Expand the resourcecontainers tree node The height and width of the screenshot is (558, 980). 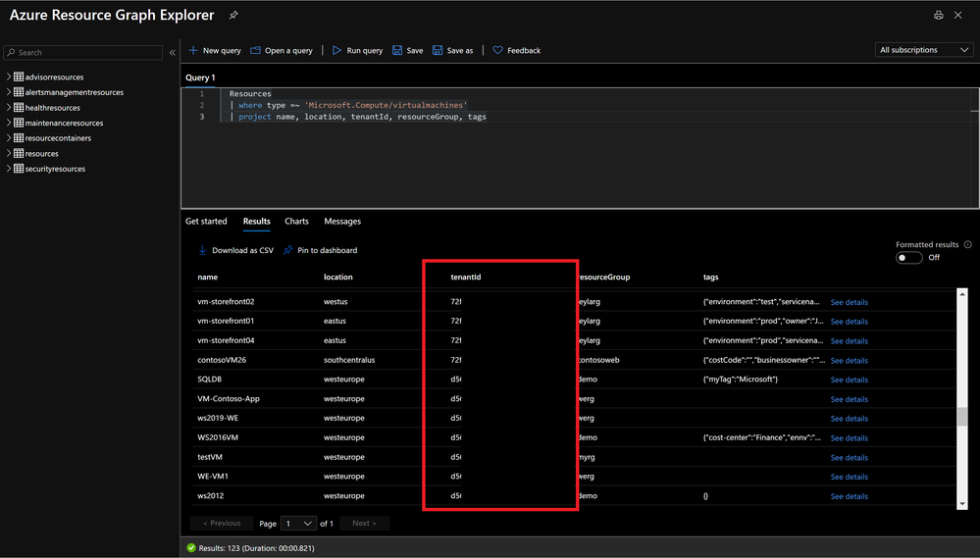click(9, 137)
